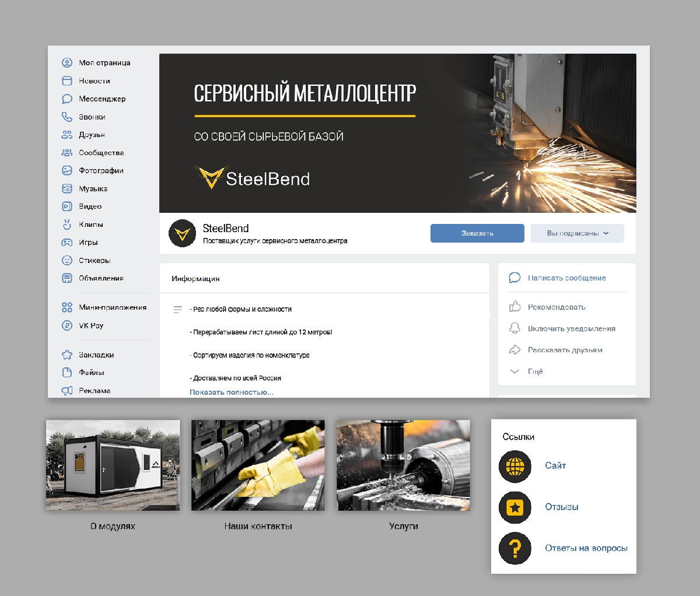Screen dimensions: 700x596
Task: Open the Наши контакты thumbnail image
Action: tap(258, 465)
